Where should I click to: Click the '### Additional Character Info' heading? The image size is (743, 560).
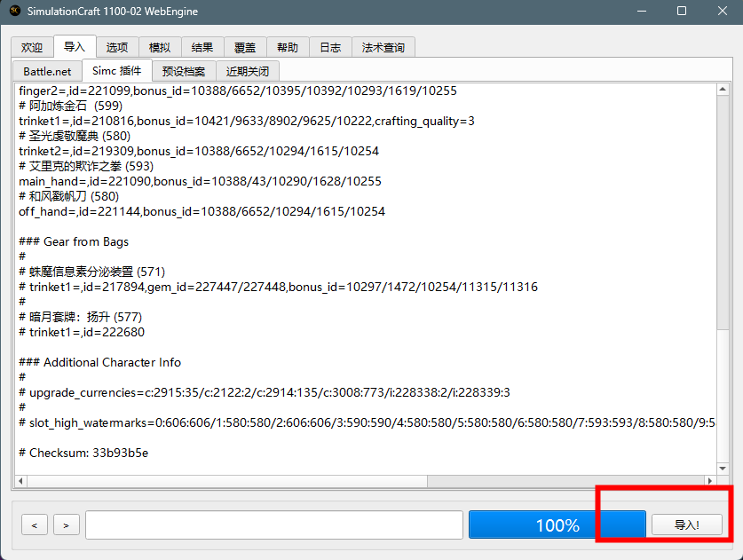point(100,362)
